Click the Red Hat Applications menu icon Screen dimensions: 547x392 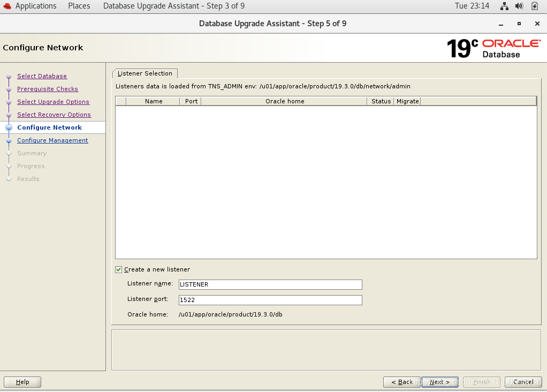(x=7, y=6)
